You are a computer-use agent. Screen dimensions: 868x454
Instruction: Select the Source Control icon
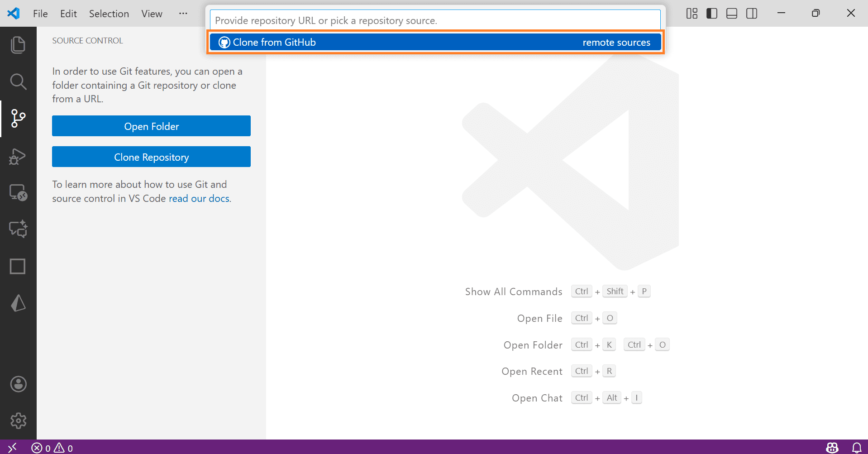coord(18,119)
